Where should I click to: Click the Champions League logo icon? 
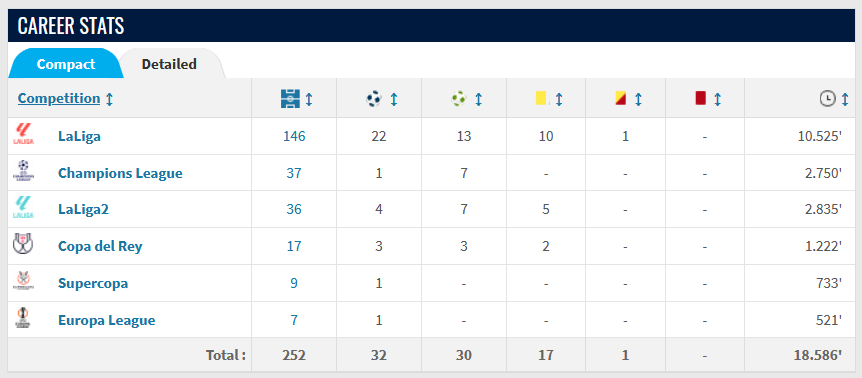point(23,171)
